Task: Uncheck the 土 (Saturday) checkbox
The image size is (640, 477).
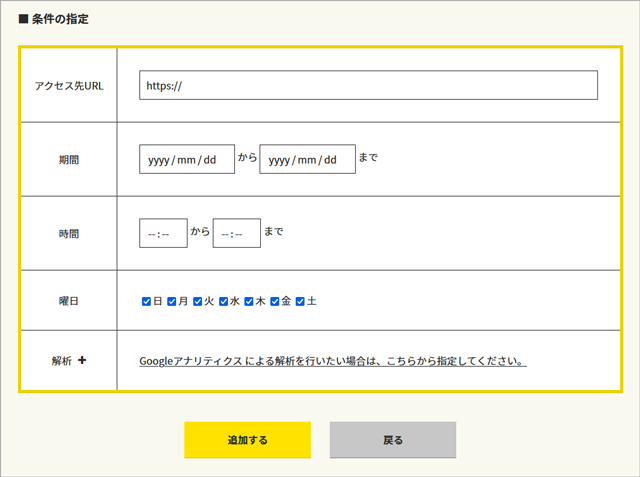Action: (x=300, y=302)
